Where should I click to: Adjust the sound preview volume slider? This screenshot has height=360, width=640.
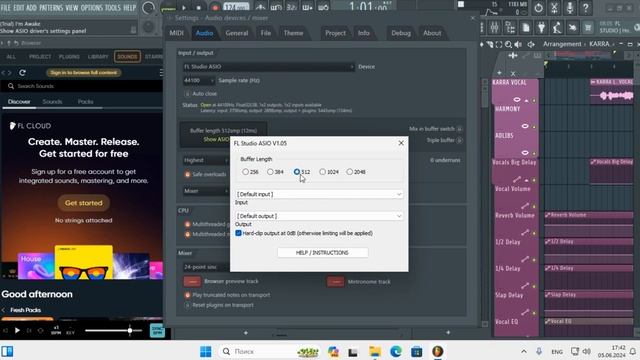pyautogui.click(x=113, y=330)
